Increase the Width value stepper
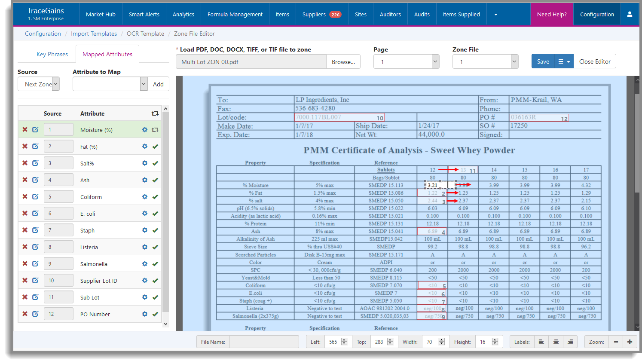The image size is (642, 364). pyautogui.click(x=441, y=340)
